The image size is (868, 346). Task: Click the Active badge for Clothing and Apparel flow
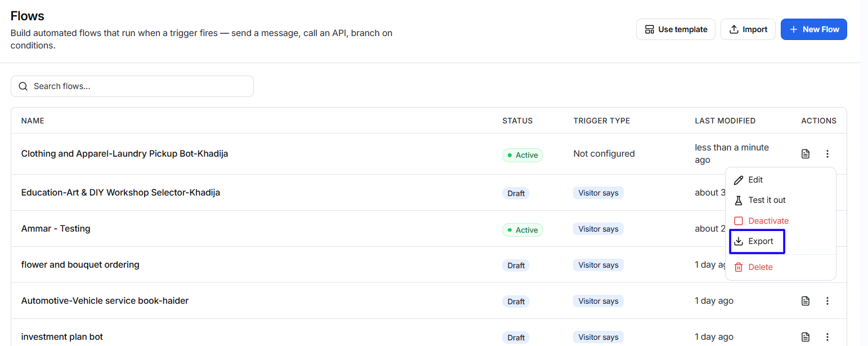click(x=522, y=155)
